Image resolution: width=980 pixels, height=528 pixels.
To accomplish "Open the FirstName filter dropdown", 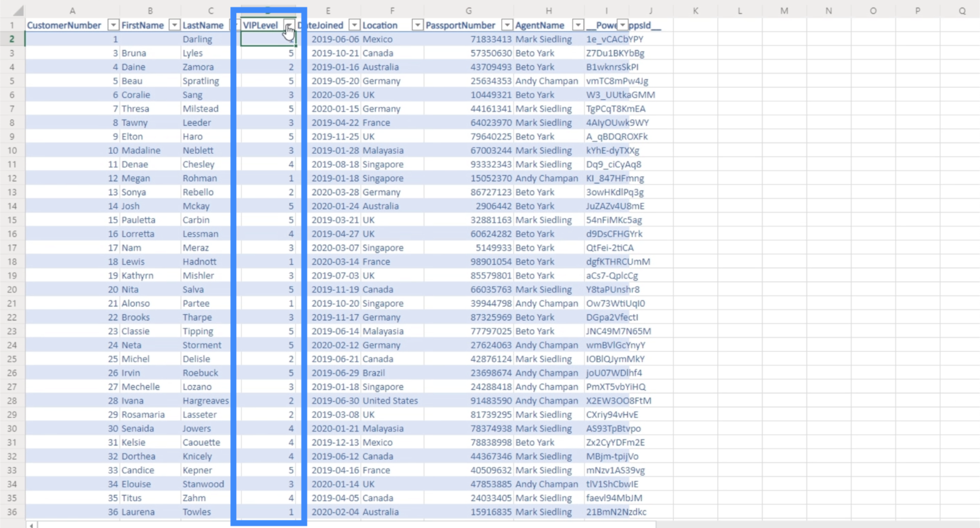I will (x=174, y=25).
